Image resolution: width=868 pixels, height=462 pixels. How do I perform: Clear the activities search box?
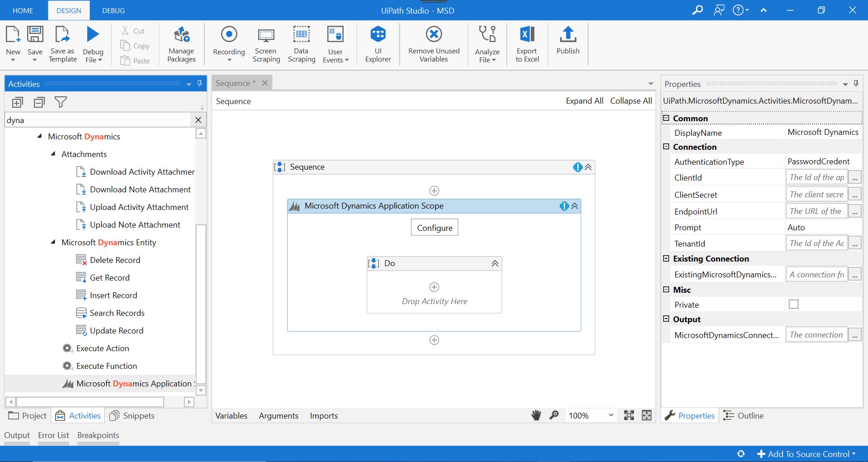pos(198,120)
